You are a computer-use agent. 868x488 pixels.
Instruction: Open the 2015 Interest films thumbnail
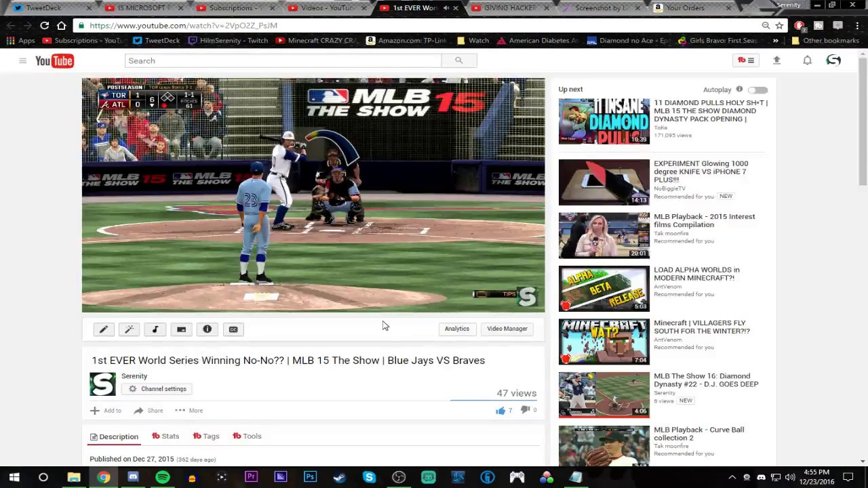point(604,236)
